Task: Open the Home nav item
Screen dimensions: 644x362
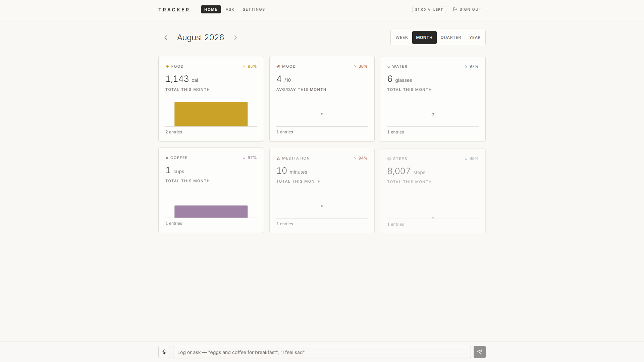Action: (x=211, y=9)
